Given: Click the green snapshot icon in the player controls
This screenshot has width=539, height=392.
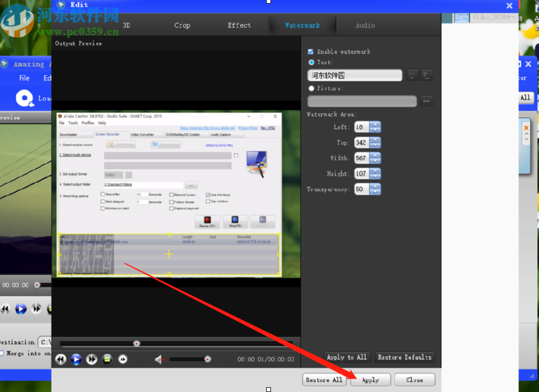Looking at the screenshot, I should [108, 359].
